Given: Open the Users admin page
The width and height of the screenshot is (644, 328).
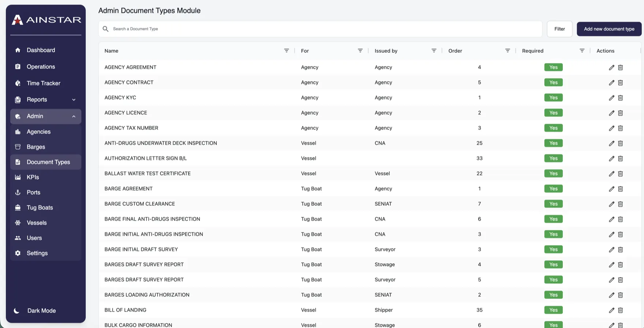Looking at the screenshot, I should (x=46, y=238).
